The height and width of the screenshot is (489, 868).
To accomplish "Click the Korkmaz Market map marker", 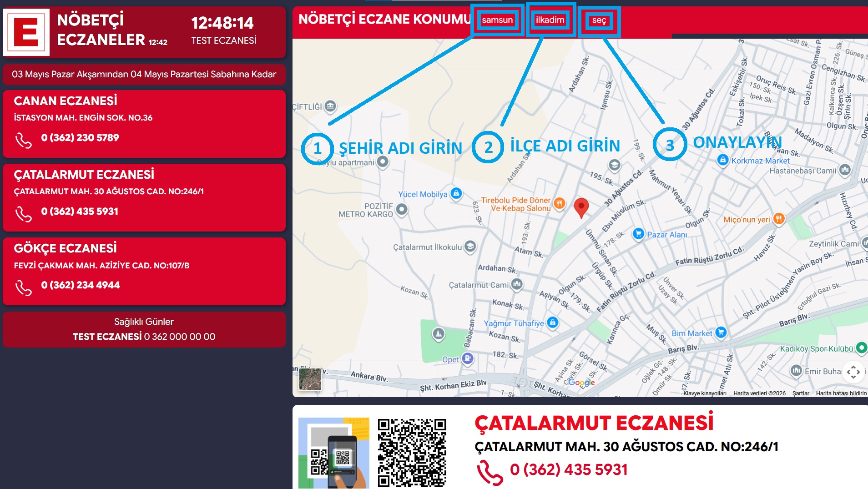I will click(x=722, y=160).
